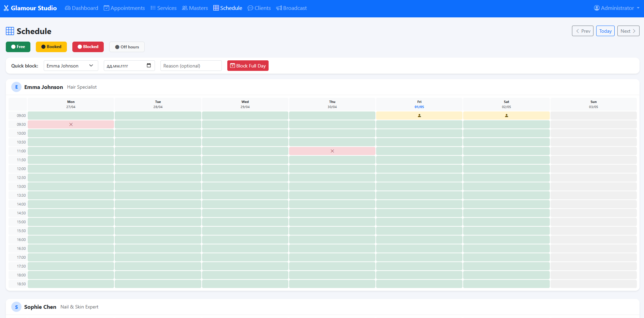
Task: Open the Clients page
Action: pos(259,8)
